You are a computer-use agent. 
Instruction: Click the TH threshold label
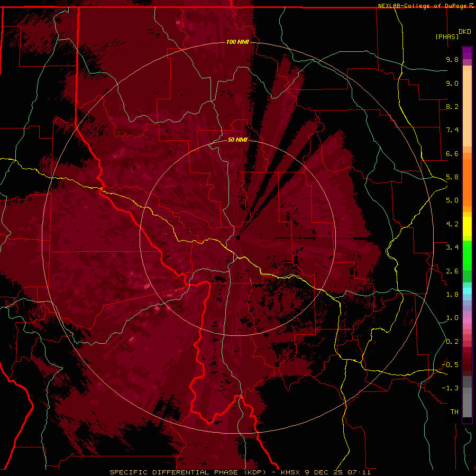(x=454, y=412)
